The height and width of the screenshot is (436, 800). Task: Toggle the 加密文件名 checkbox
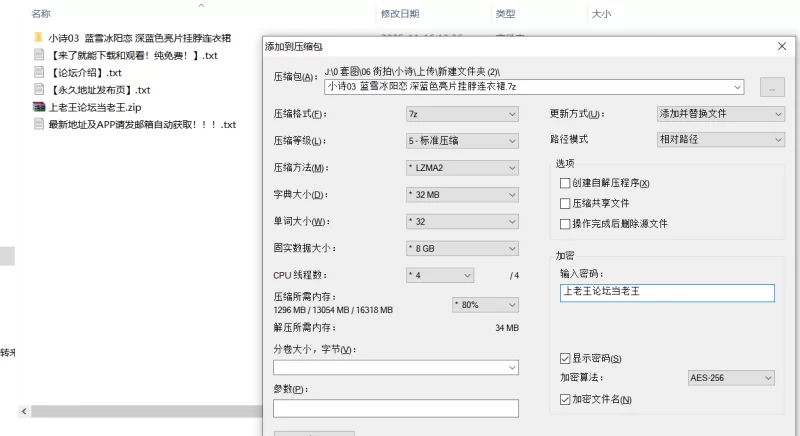[x=566, y=399]
